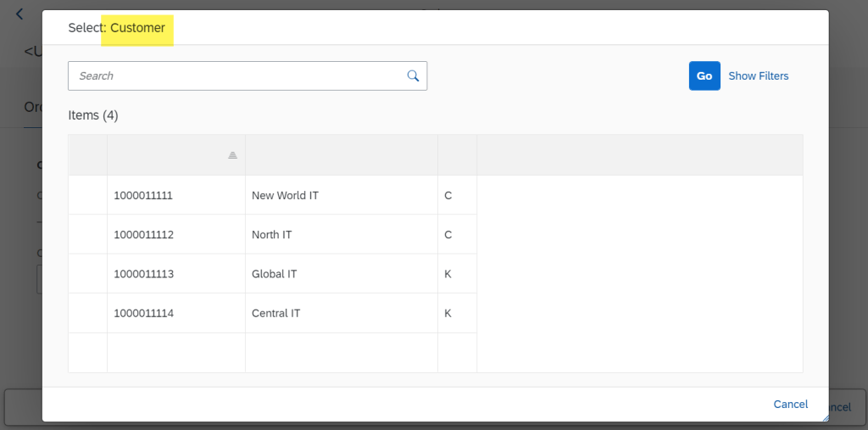868x430 pixels.
Task: Click the search magnifier icon
Action: (x=413, y=75)
